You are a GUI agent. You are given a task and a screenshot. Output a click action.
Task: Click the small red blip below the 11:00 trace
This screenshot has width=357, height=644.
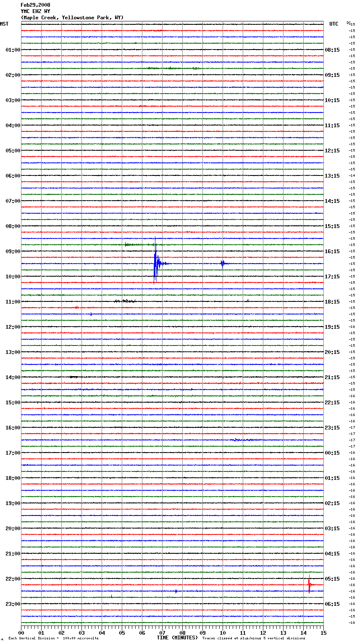point(76,307)
